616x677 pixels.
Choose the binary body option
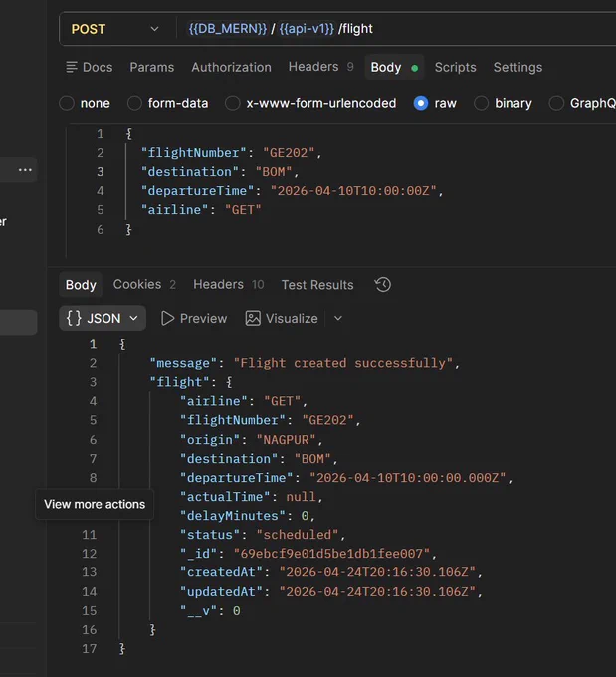481,103
